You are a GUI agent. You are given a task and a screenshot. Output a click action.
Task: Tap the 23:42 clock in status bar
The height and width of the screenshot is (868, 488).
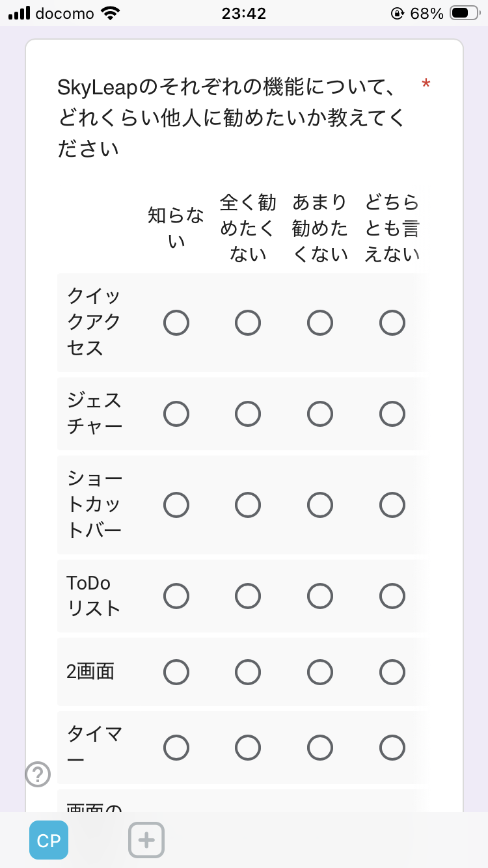point(243,13)
